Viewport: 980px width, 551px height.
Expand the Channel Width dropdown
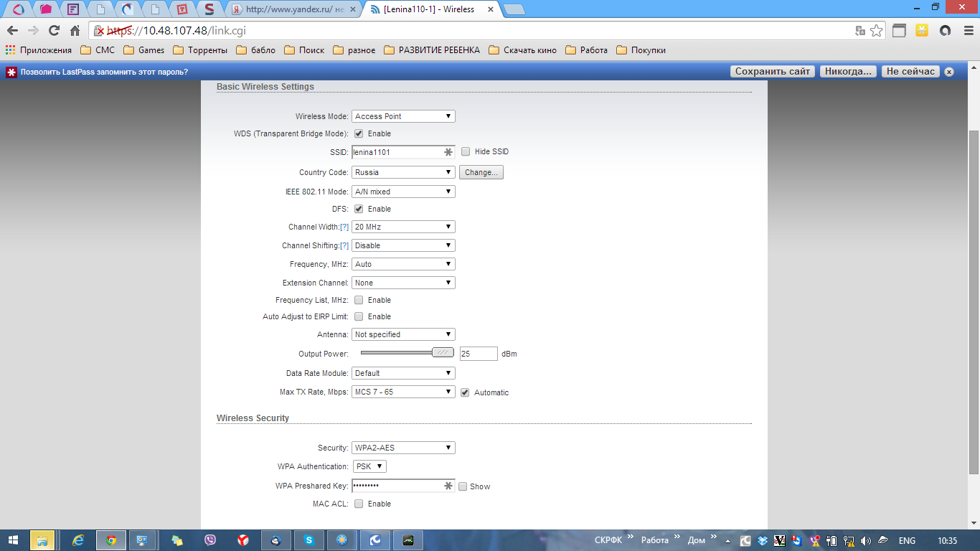tap(403, 227)
